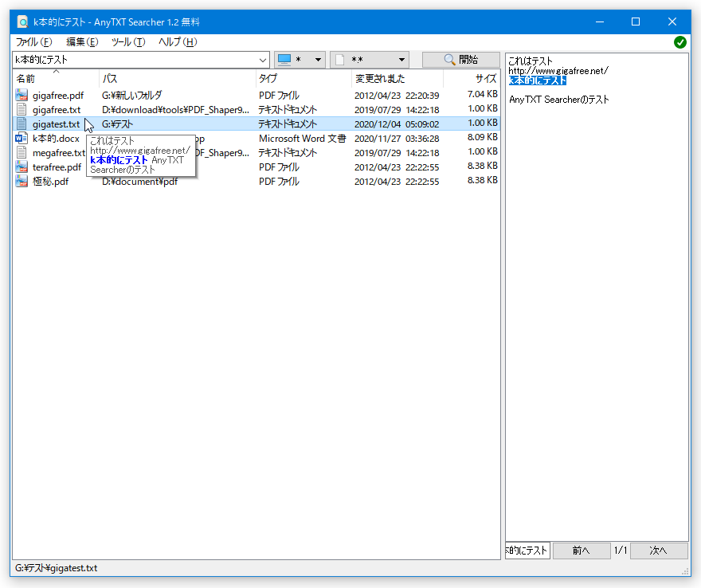Select the gigafree.pdf file name
This screenshot has height=588, width=701.
coord(58,96)
